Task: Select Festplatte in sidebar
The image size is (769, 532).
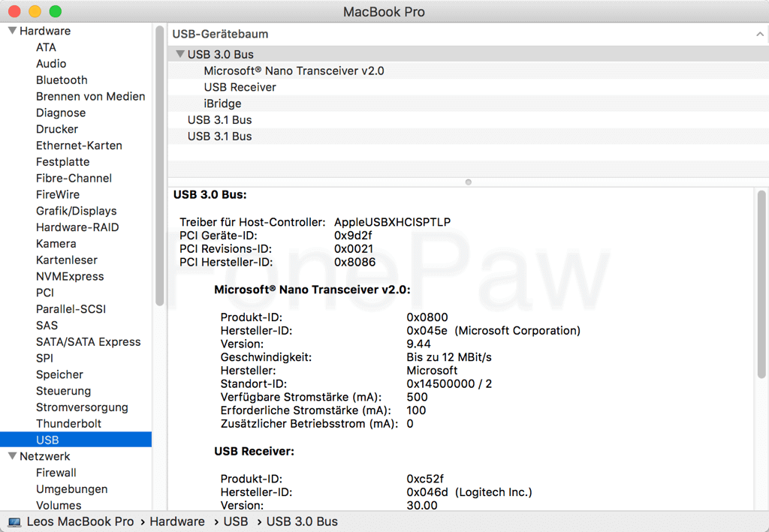Action: pos(63,161)
